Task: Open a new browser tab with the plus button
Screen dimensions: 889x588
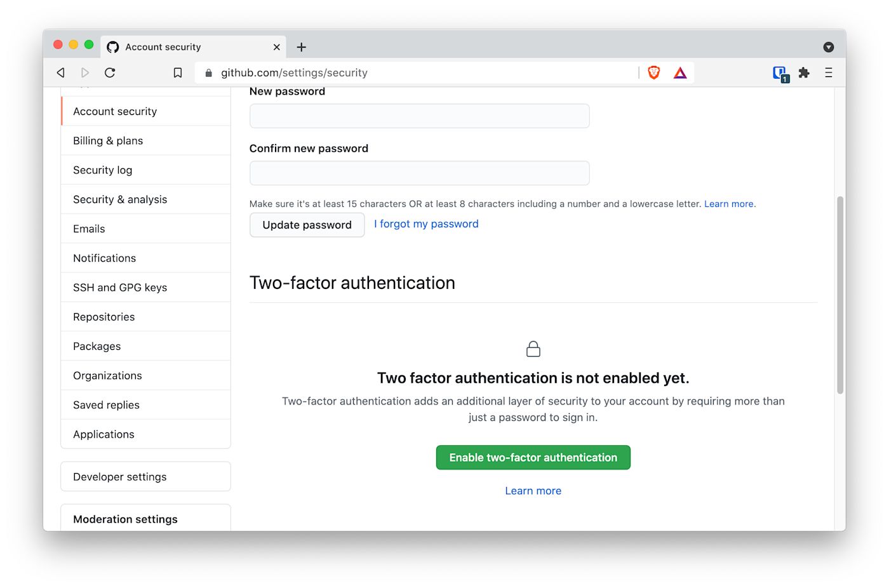Action: coord(301,47)
